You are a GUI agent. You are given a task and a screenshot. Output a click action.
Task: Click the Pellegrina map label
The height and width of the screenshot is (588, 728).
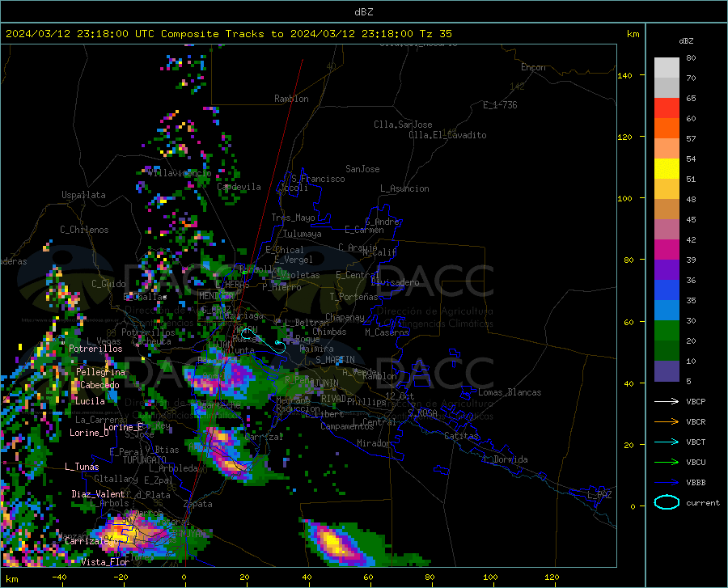pyautogui.click(x=101, y=372)
